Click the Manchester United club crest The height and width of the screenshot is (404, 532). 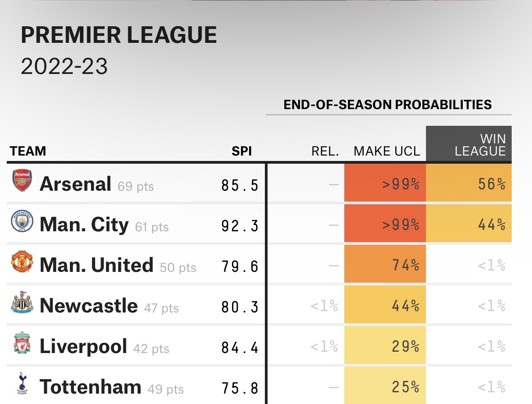point(22,263)
